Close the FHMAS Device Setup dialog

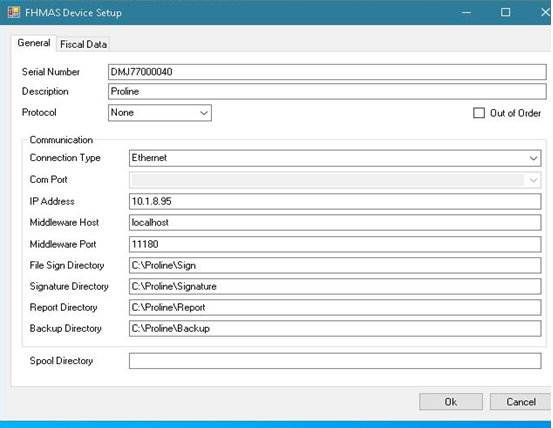coord(545,13)
